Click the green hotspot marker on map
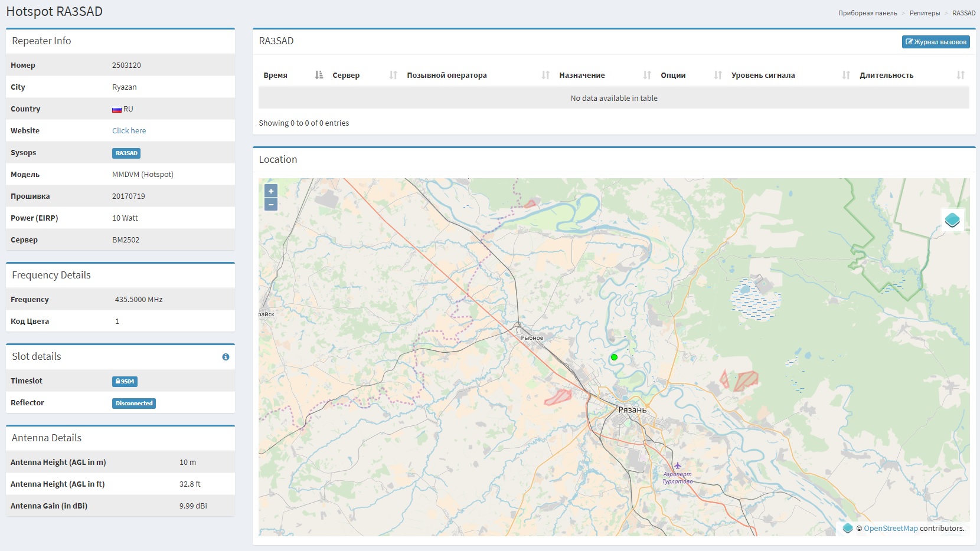980x551 pixels. pos(614,357)
